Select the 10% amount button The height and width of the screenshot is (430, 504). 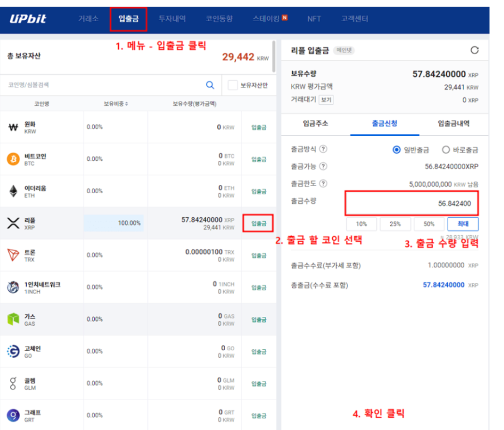tap(361, 224)
